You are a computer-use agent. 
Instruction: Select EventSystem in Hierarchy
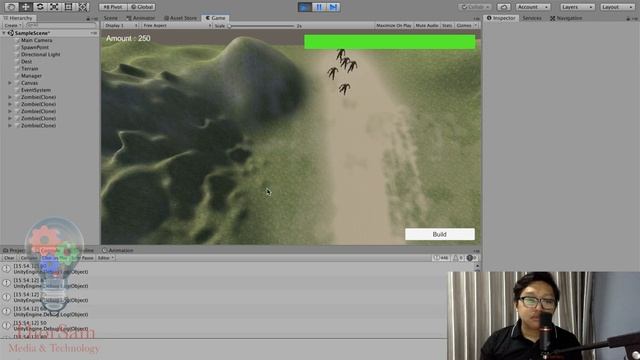[36, 90]
